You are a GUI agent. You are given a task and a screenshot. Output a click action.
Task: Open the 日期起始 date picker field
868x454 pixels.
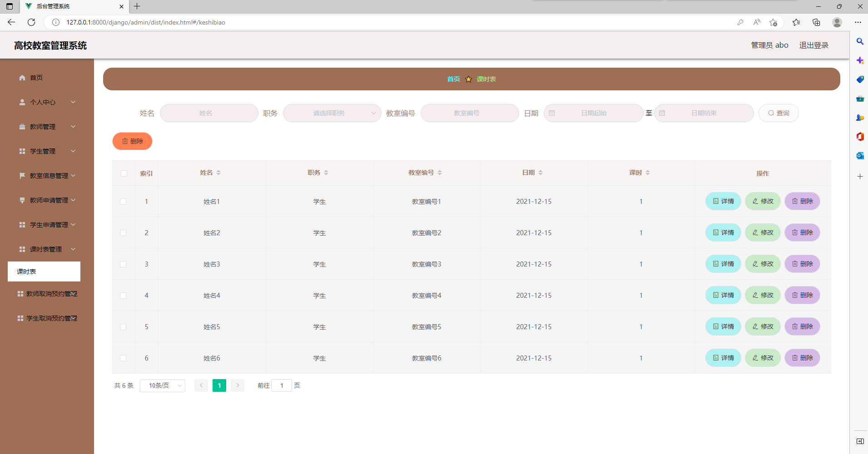pos(593,113)
